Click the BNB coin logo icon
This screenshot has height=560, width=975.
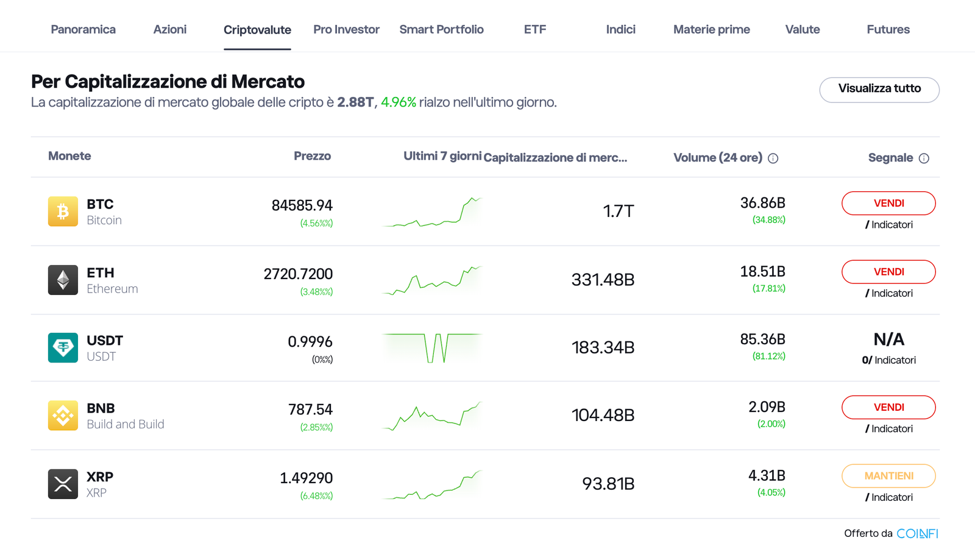63,416
